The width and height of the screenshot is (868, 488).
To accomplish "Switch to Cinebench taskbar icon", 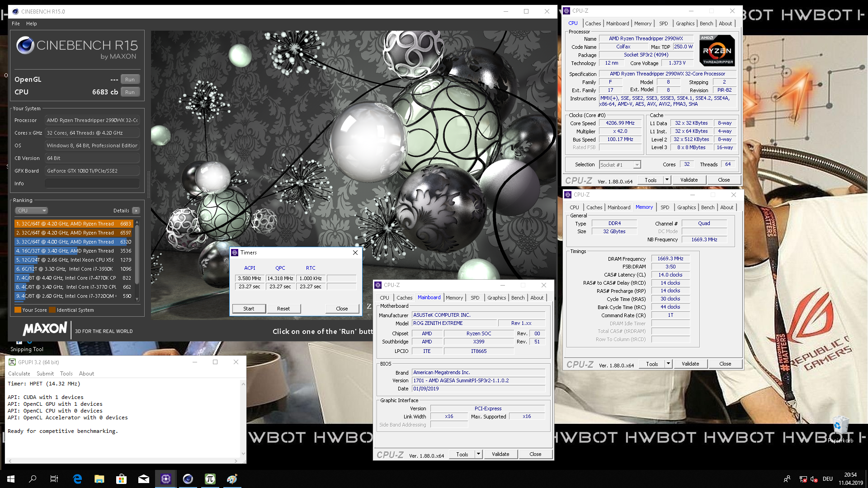I will click(x=188, y=479).
